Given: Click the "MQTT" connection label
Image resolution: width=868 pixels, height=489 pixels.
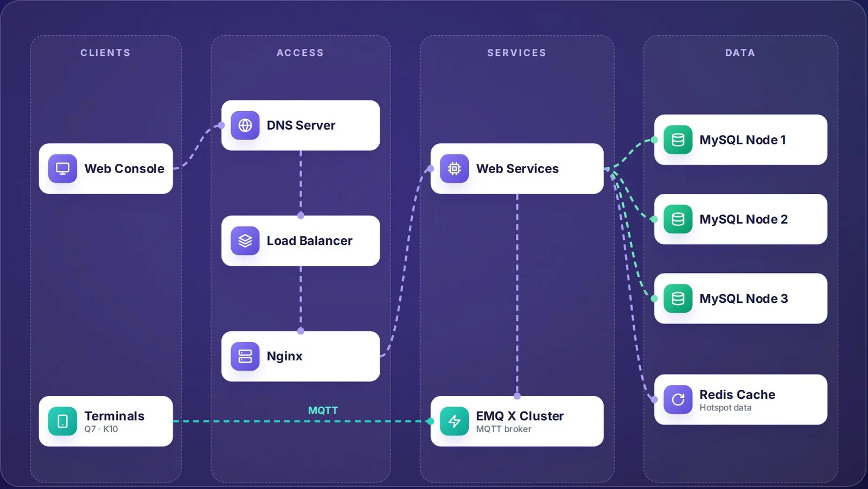Looking at the screenshot, I should [x=323, y=411].
